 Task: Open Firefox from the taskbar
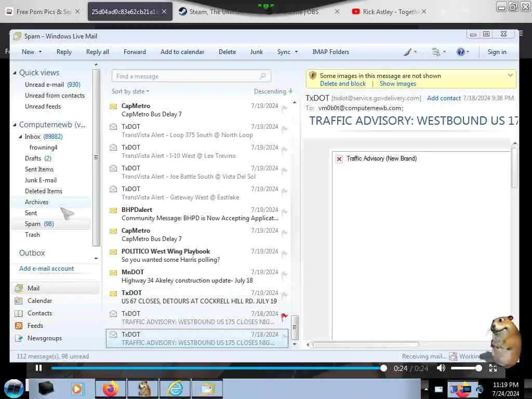tap(111, 389)
